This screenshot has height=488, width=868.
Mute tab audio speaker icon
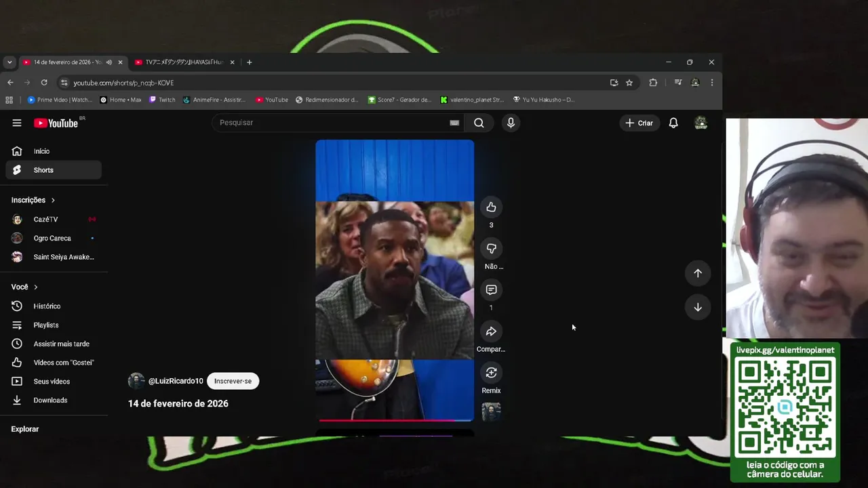point(108,62)
